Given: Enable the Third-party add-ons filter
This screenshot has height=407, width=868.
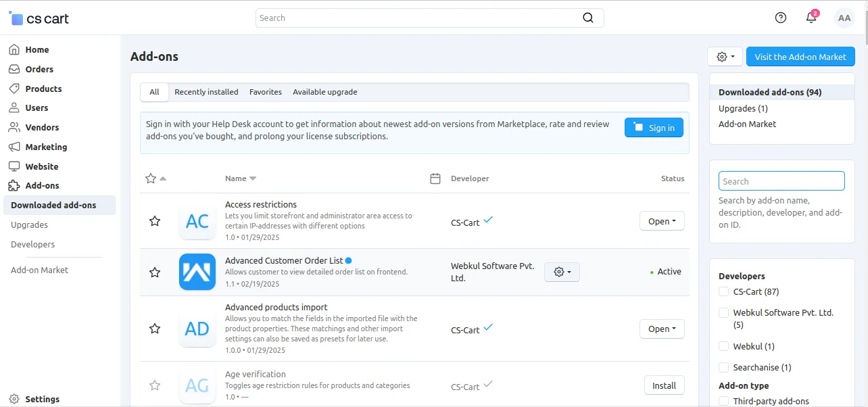Looking at the screenshot, I should 723,400.
